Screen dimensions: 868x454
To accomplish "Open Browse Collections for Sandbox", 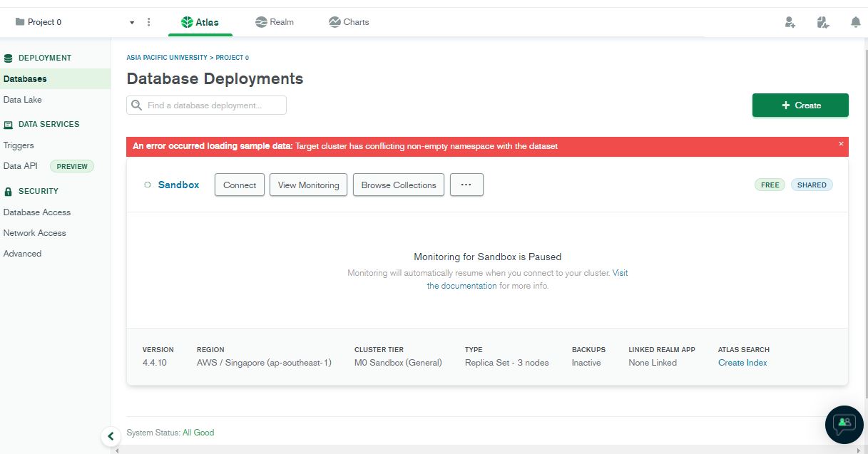I will click(x=398, y=185).
